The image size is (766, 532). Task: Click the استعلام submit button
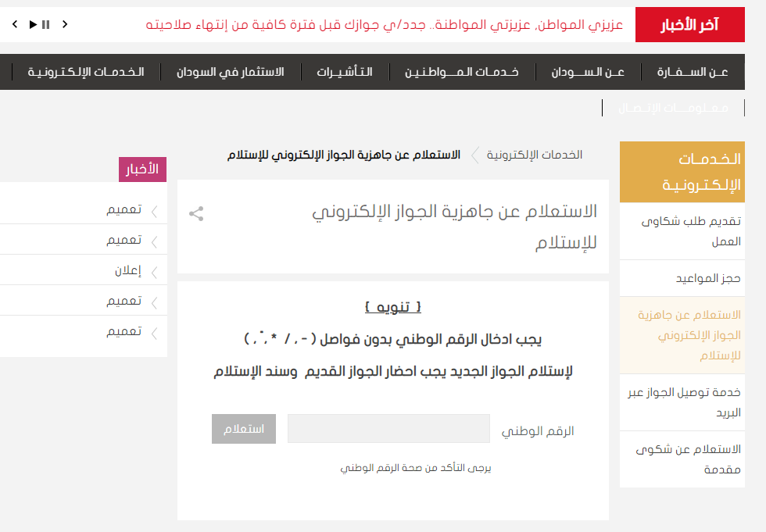click(x=244, y=429)
